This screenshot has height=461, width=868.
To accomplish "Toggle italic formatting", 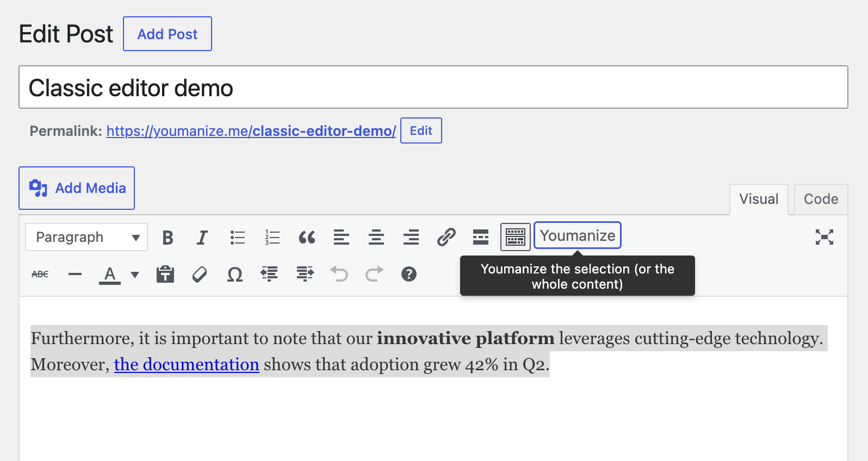I will 202,237.
